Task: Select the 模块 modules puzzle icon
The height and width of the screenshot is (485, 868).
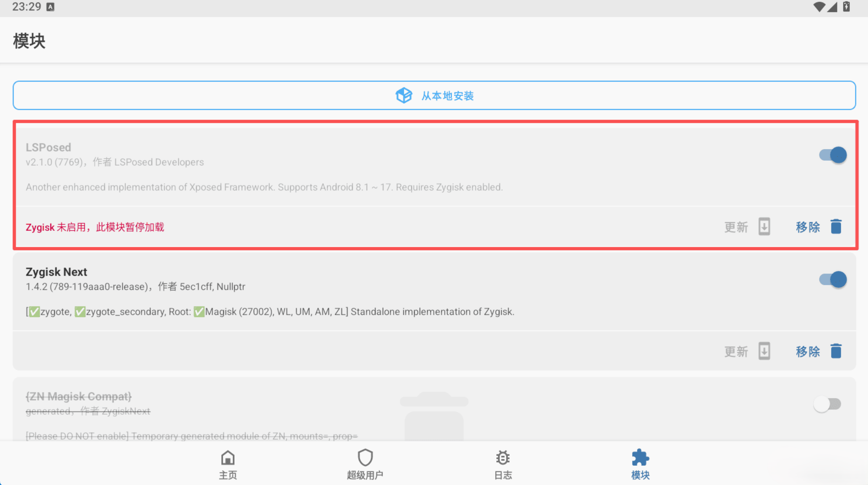Action: (x=640, y=457)
